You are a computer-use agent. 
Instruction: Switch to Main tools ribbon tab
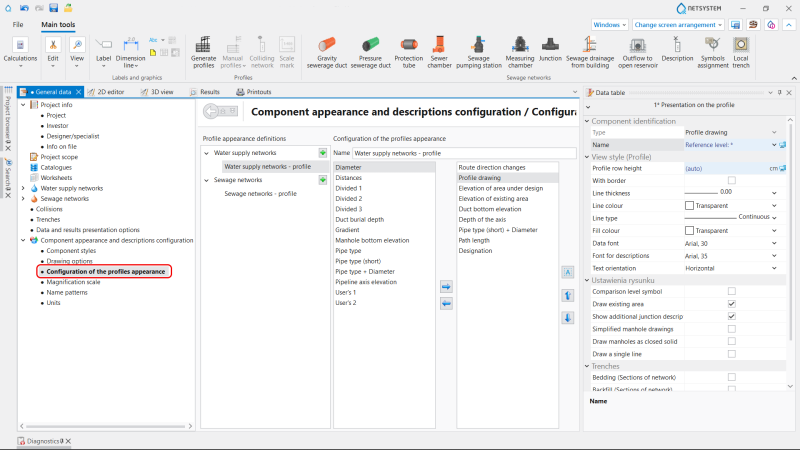coord(58,24)
